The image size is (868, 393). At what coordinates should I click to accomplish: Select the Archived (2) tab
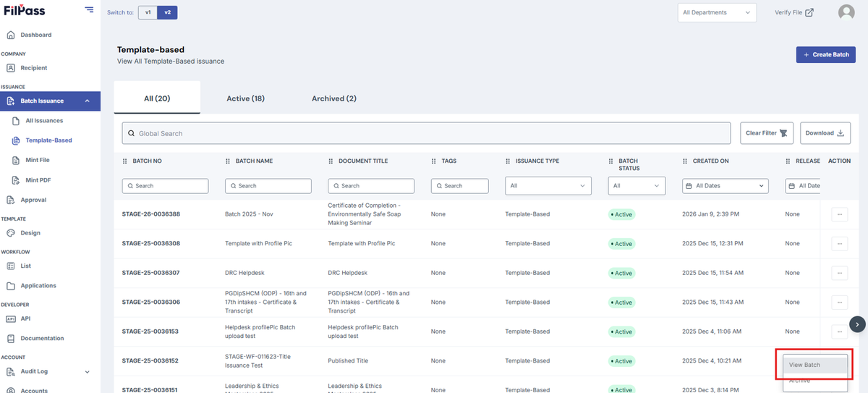[334, 98]
